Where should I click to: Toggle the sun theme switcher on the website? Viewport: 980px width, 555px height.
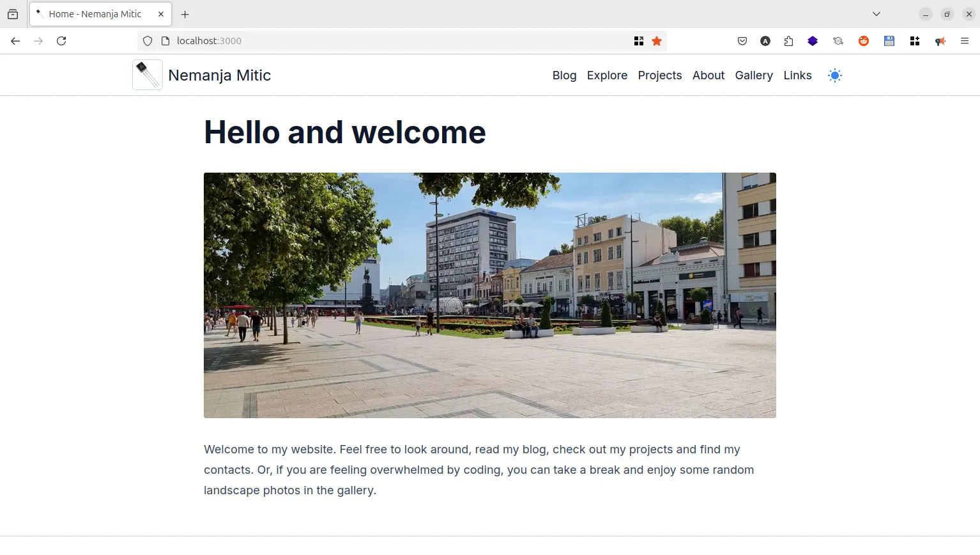click(834, 75)
